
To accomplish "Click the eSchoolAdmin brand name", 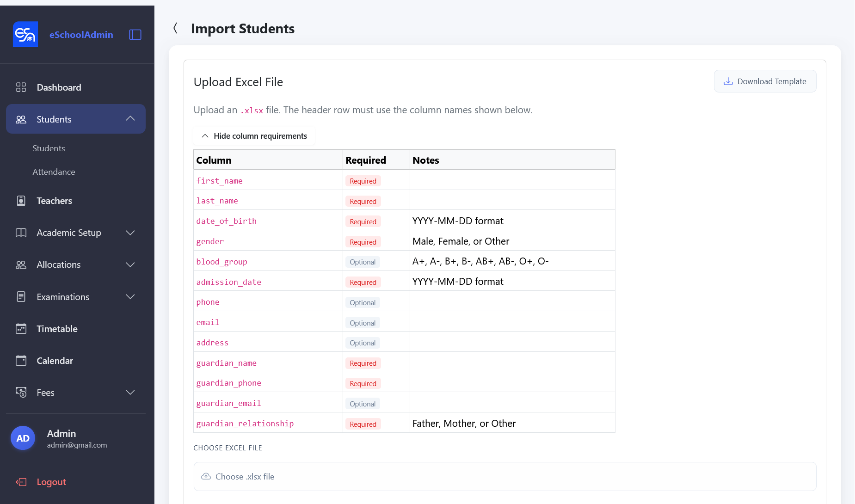I will [x=81, y=35].
